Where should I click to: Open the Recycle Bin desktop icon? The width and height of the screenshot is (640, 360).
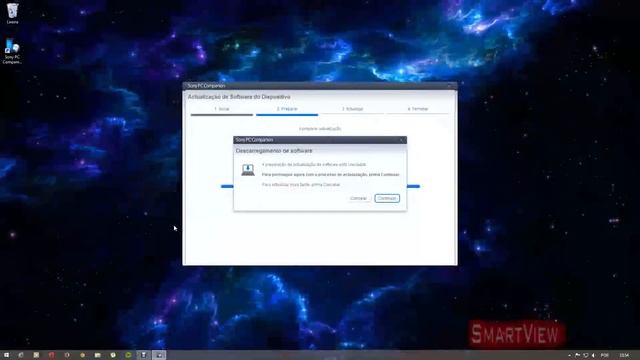pos(12,13)
